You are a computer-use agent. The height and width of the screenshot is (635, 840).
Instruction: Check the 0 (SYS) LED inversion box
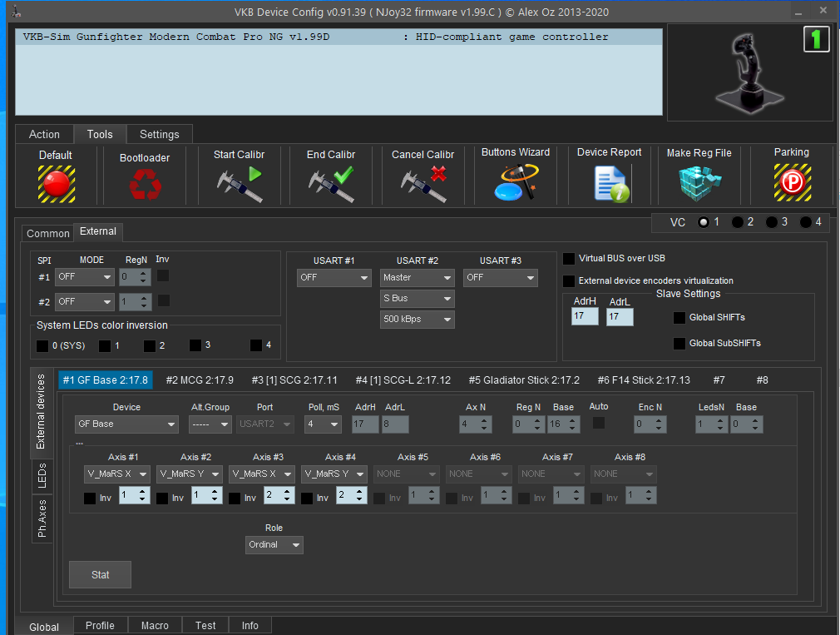42,345
